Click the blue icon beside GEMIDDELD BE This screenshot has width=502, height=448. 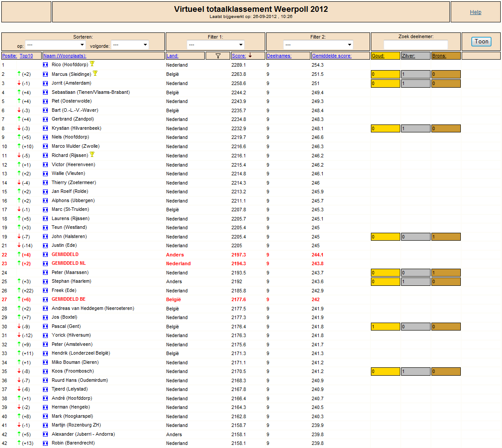[x=46, y=299]
